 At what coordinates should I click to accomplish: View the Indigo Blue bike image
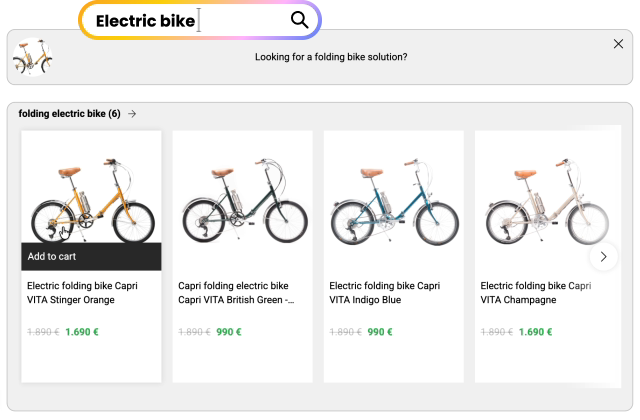tap(394, 202)
